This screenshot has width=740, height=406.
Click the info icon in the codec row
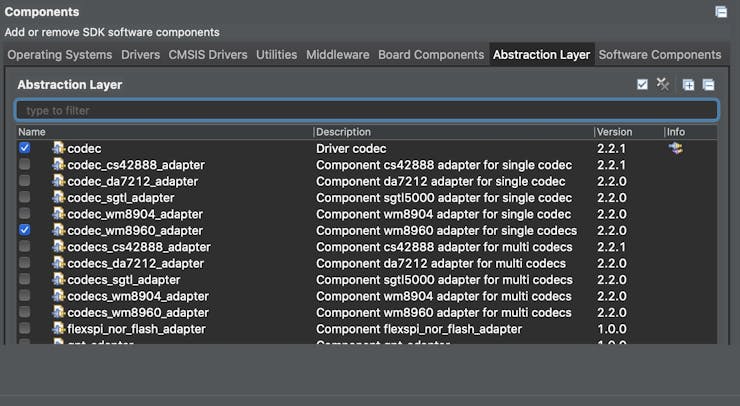tap(676, 148)
